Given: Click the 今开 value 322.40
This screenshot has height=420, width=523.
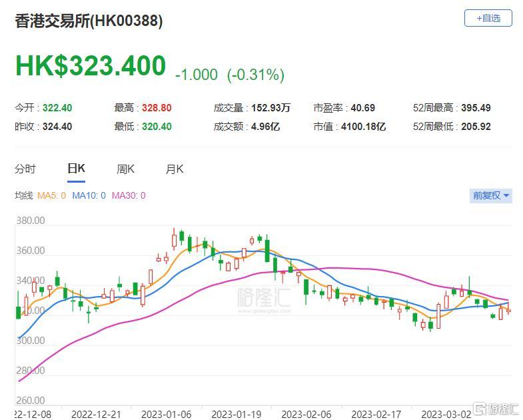Looking at the screenshot, I should (57, 108).
